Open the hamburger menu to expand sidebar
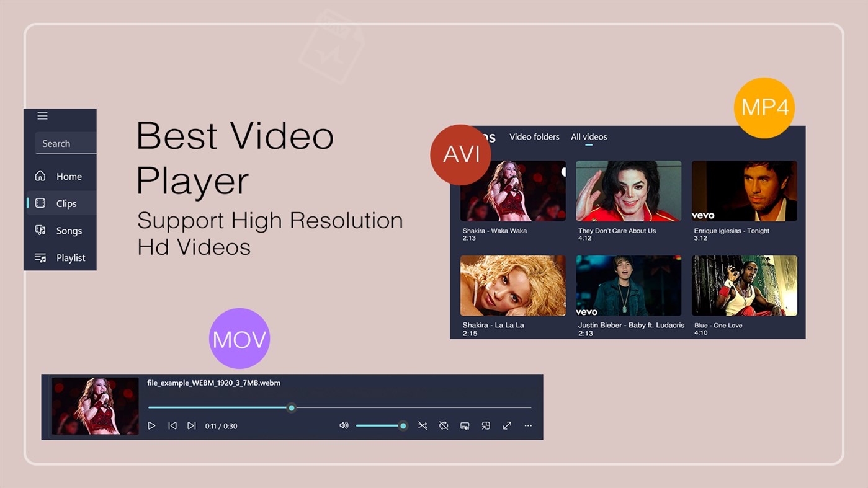Screen dimensions: 868x488 tap(42, 115)
